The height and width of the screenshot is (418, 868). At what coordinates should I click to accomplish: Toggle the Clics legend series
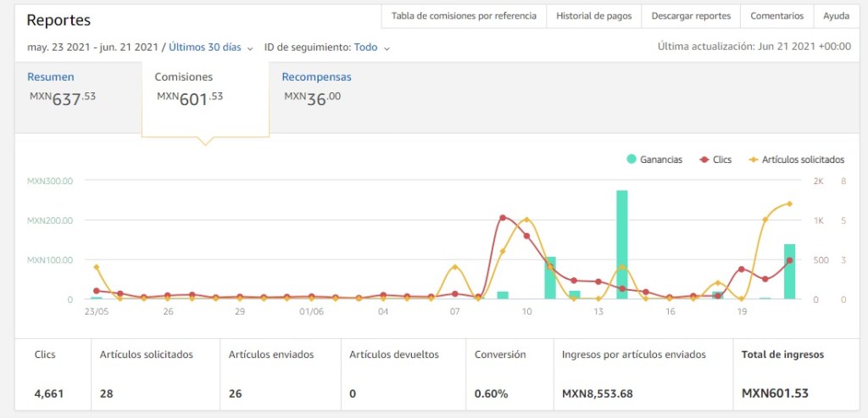715,159
